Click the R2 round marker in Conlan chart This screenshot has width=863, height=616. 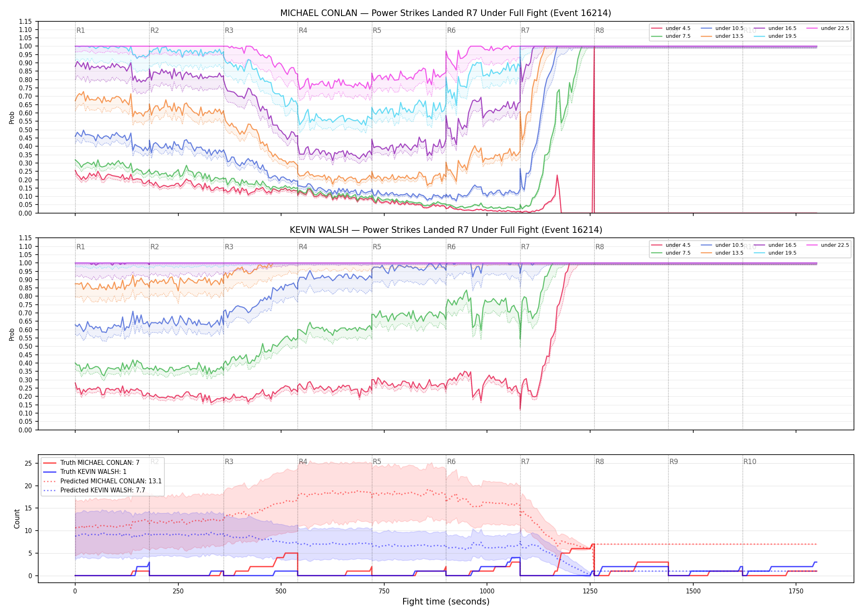pos(155,30)
